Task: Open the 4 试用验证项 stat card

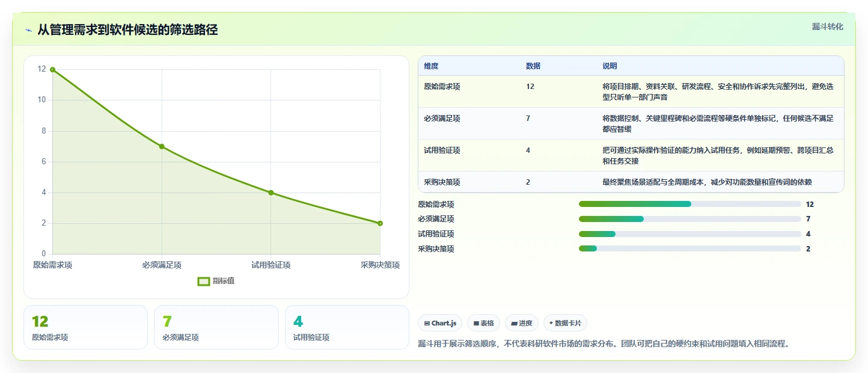Action: pos(347,327)
